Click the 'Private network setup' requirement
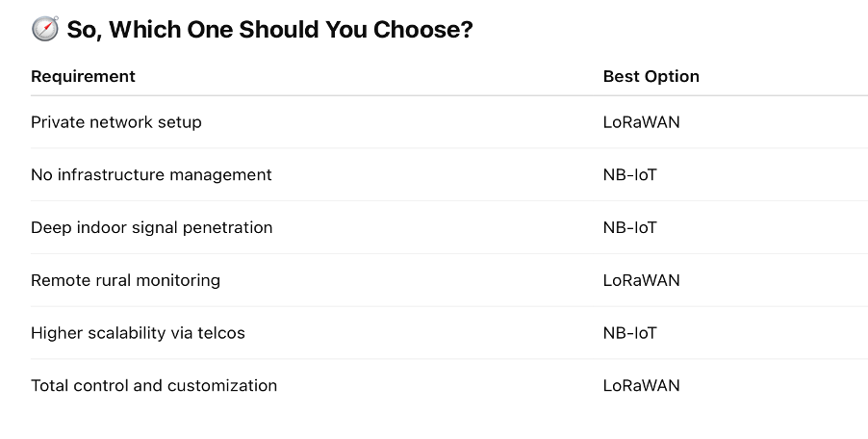868x439 pixels. [x=115, y=122]
